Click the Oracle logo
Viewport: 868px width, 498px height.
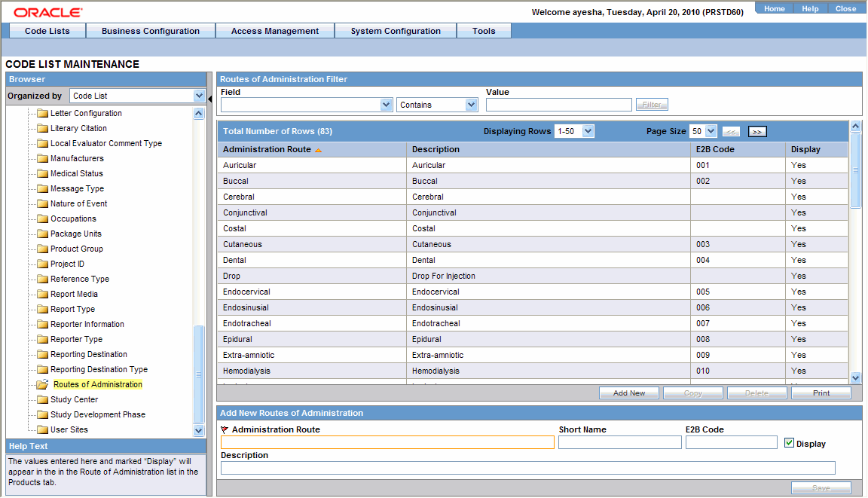47,12
